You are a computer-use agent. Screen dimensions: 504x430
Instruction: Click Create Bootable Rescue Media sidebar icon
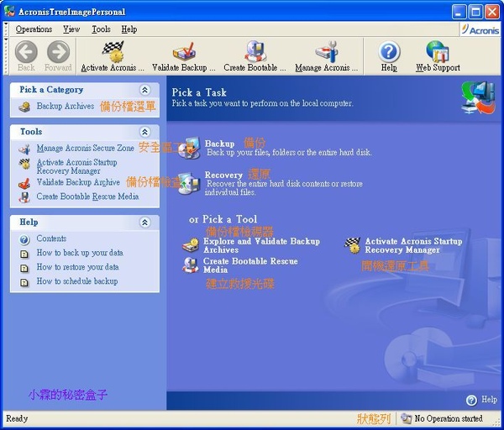click(x=24, y=197)
